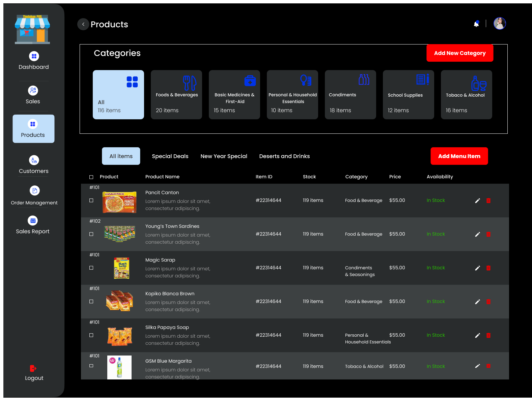Open Order Management icon in sidebar
This screenshot has width=532, height=401.
[x=35, y=191]
